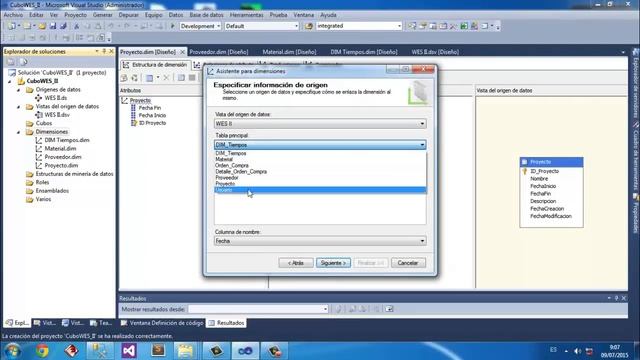Close the Explorador de soluciones panel

coord(111,51)
